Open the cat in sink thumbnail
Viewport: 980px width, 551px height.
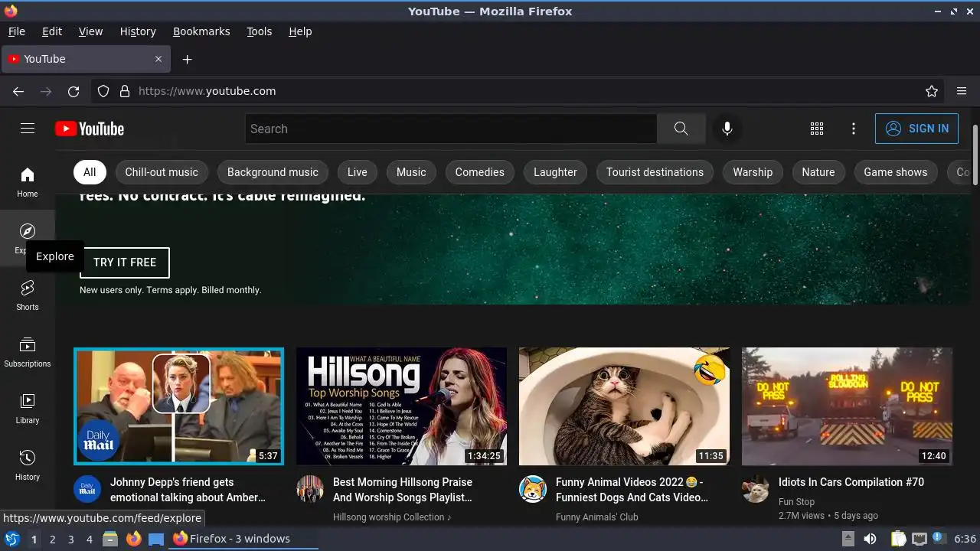point(624,406)
